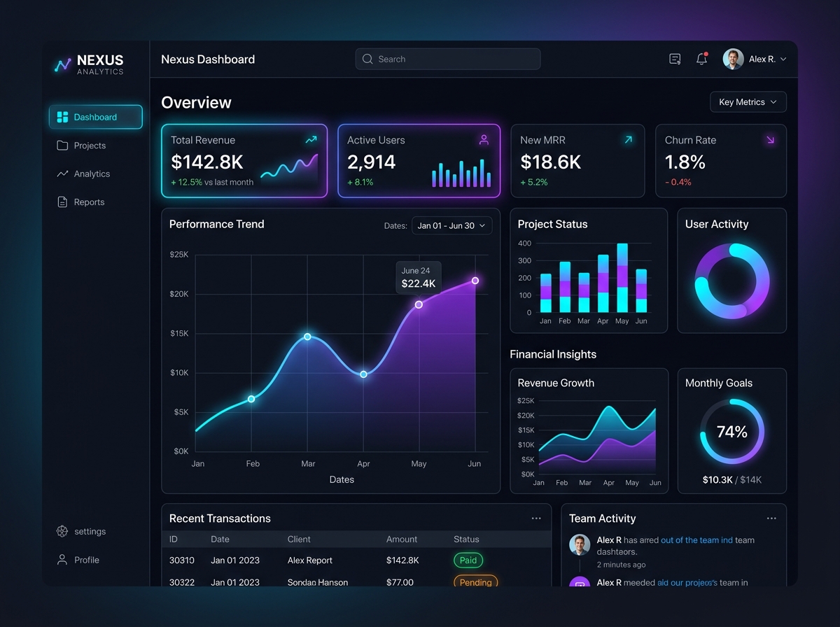Click the magnifier icon in Search
This screenshot has width=840, height=627.
coord(367,59)
